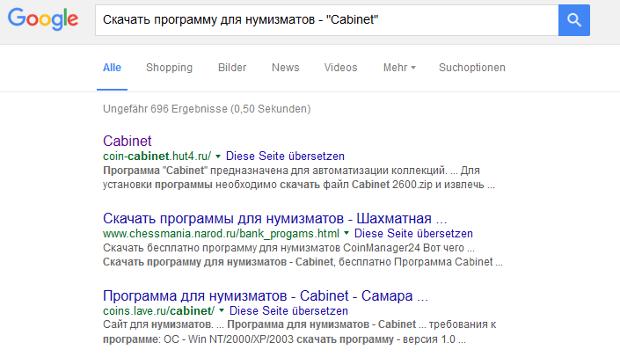The image size is (620, 364).
Task: Open the Cabinet - Самара result link
Action: tap(266, 295)
